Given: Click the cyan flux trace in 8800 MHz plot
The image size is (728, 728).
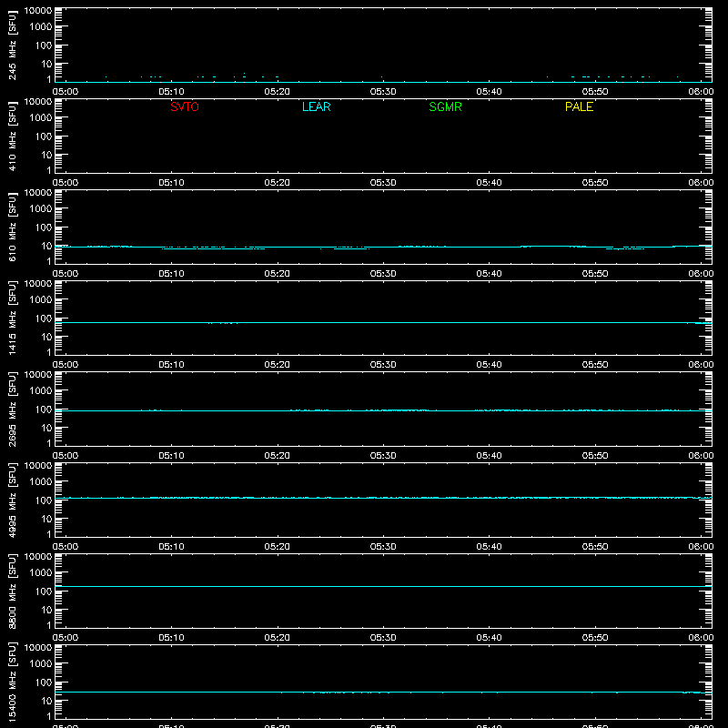Looking at the screenshot, I should [383, 586].
